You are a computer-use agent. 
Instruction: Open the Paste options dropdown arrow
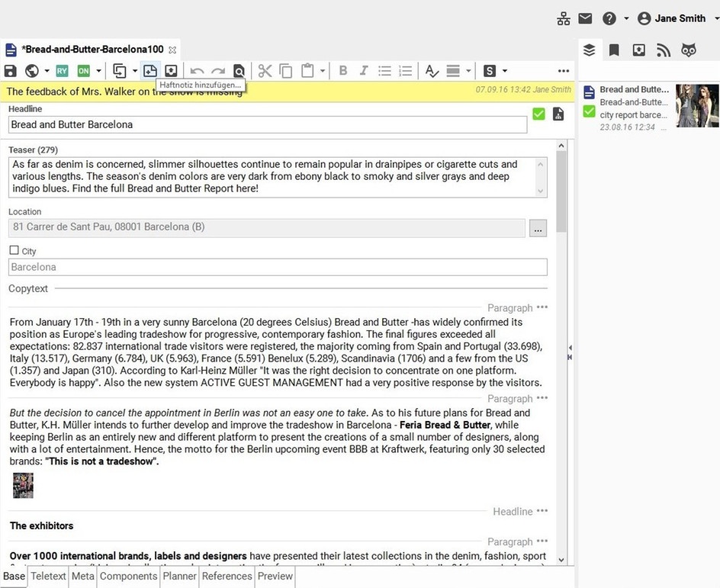pos(323,71)
